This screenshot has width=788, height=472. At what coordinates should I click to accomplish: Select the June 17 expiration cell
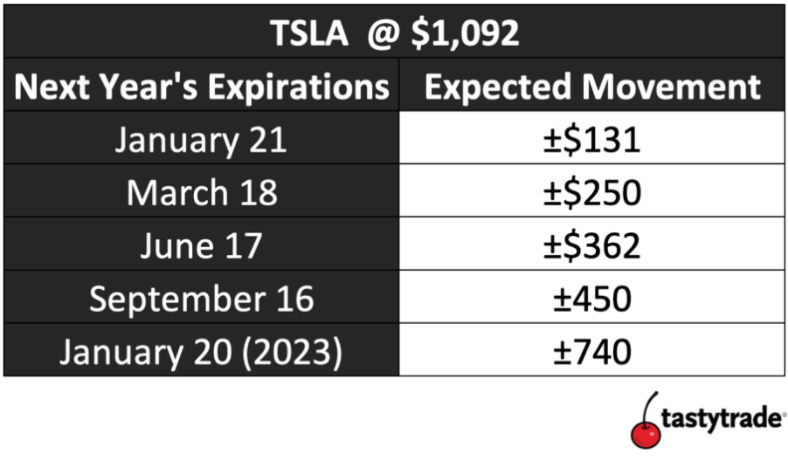coord(202,245)
